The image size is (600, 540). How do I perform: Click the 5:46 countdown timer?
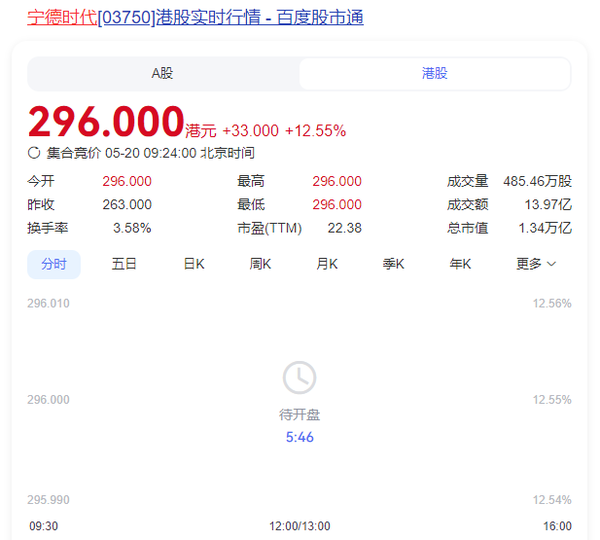(299, 437)
